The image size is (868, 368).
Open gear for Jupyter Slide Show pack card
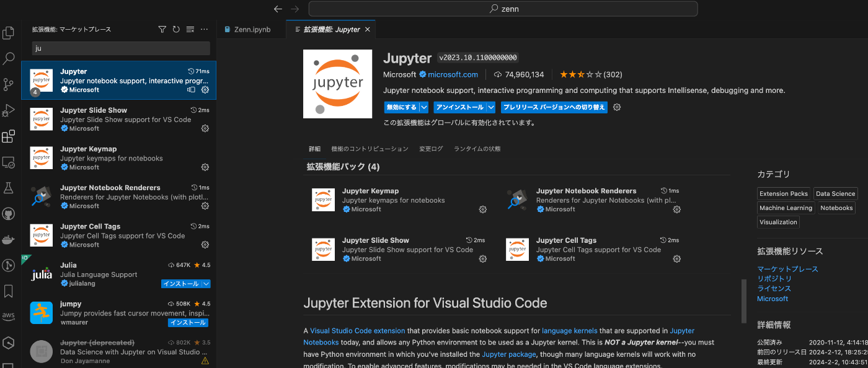click(483, 259)
